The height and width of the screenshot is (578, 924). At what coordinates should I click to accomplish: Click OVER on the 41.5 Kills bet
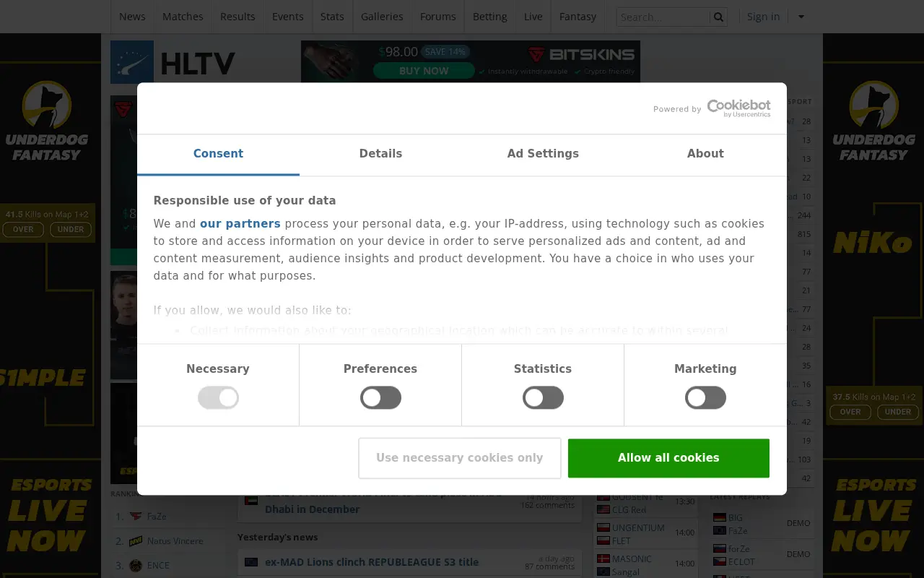[x=23, y=229]
